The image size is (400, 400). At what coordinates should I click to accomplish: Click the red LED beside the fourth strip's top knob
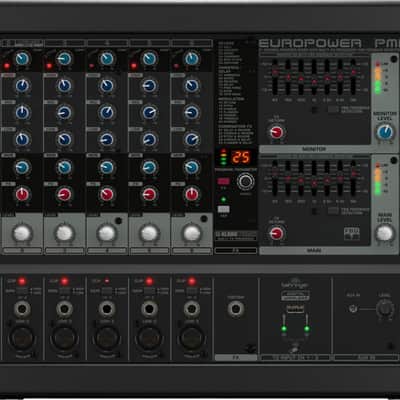coord(134,66)
